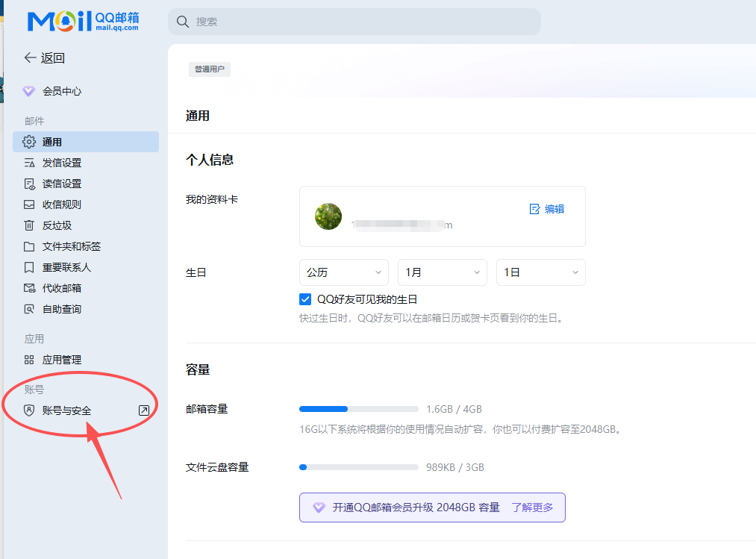Click 了解更多 for member upgrade
This screenshot has width=756, height=559.
click(534, 507)
